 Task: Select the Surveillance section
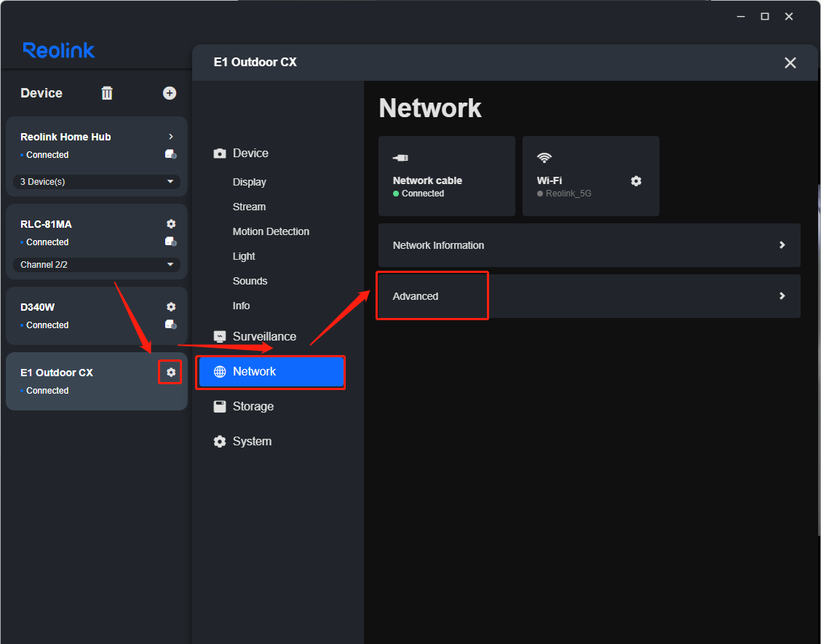(255, 336)
